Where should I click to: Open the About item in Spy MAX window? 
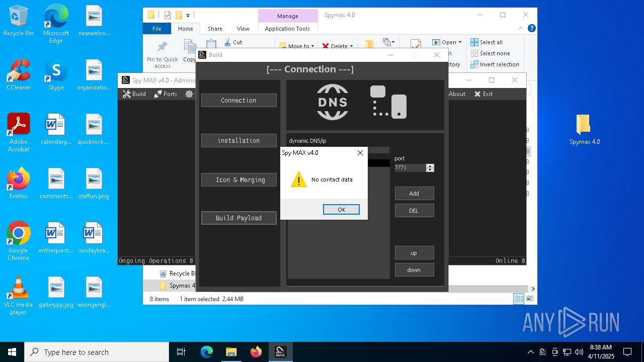(x=457, y=94)
